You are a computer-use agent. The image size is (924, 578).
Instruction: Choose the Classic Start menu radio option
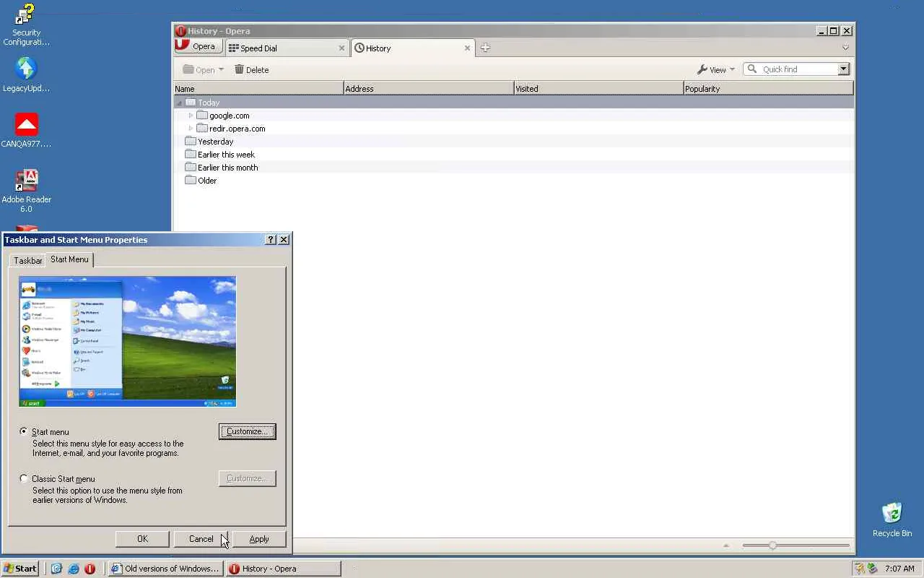pos(24,478)
